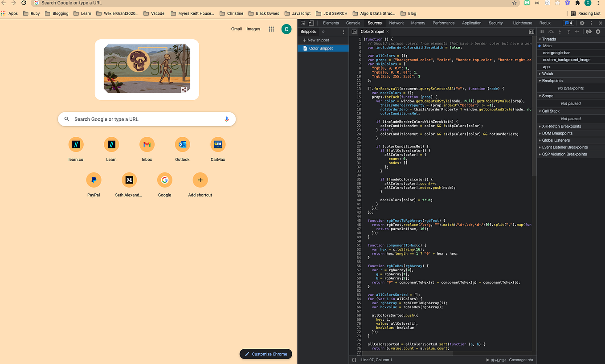Toggle pause on exceptions
Viewport: 605px width, 364px height.
598,32
